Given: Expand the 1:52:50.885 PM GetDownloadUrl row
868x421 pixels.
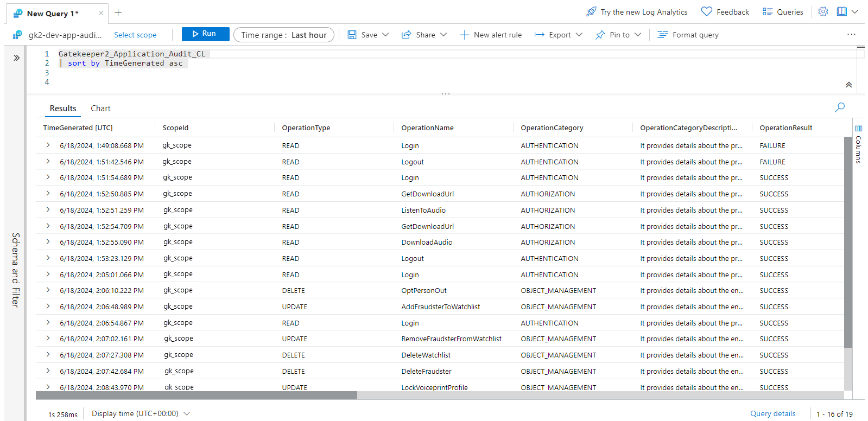Looking at the screenshot, I should coord(48,193).
